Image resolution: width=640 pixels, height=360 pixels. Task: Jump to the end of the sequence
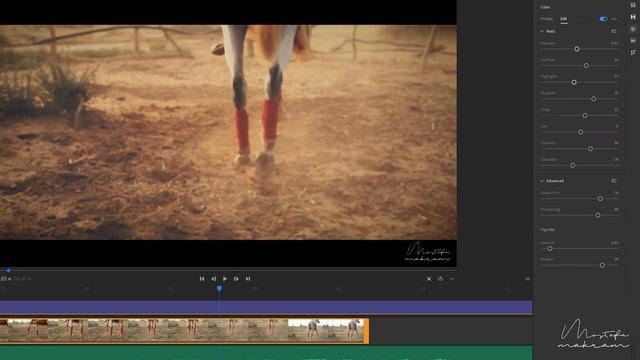click(x=248, y=279)
